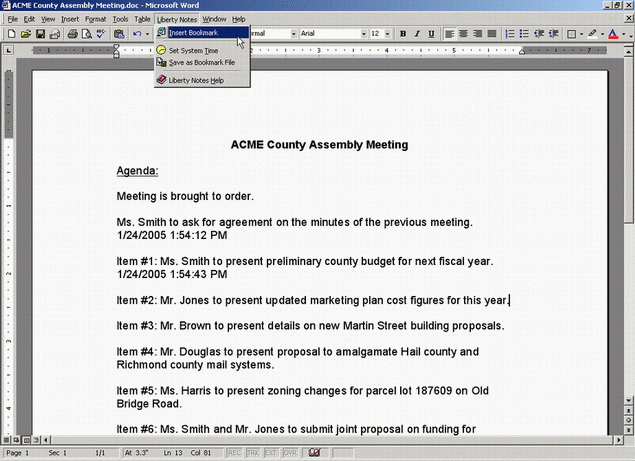Click the Paste clipboard icon
The width and height of the screenshot is (635, 461).
click(119, 34)
